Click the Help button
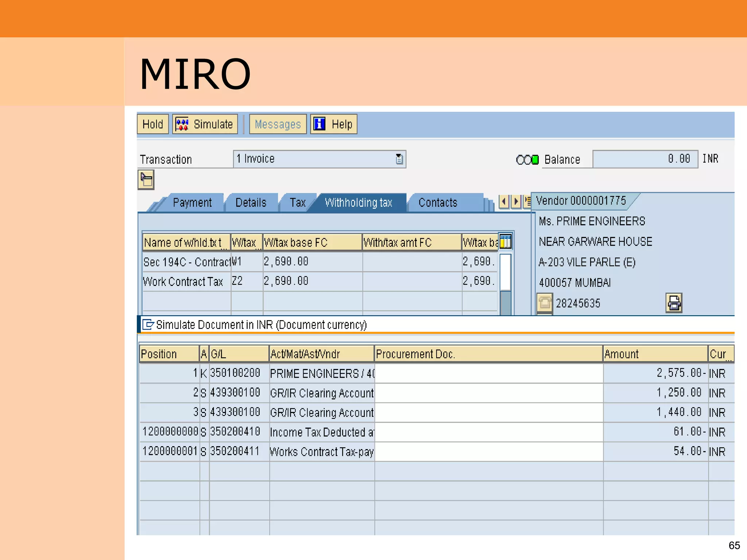 coord(334,124)
